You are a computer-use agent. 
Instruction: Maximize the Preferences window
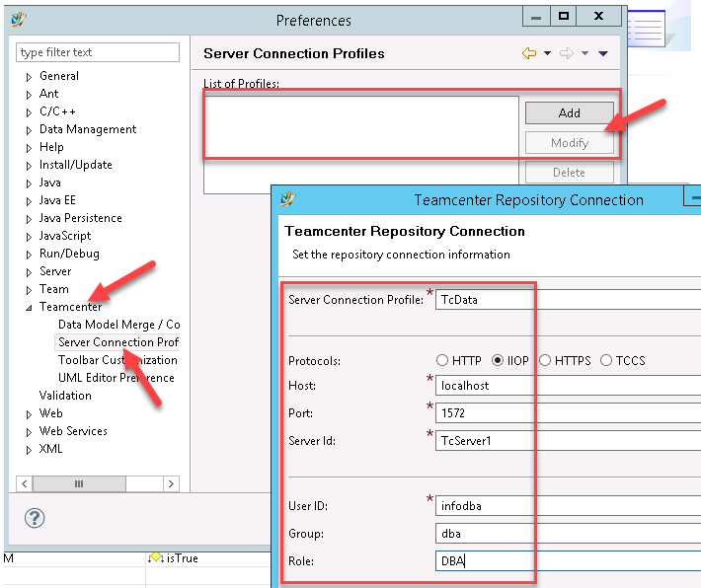click(x=564, y=16)
